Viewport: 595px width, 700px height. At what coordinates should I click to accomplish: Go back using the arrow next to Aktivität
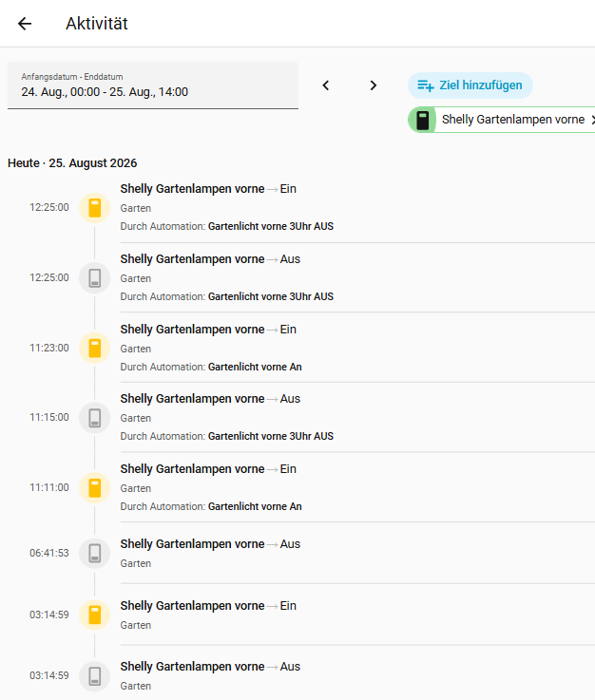[25, 23]
